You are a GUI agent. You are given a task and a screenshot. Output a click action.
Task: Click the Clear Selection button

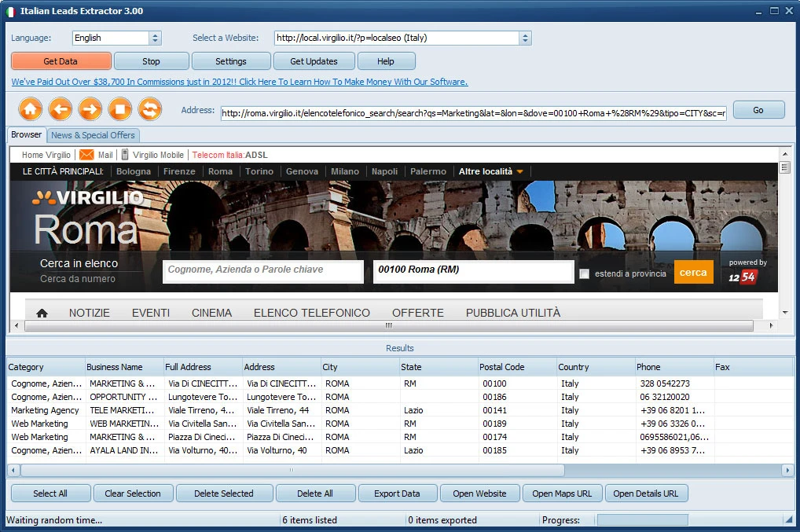133,493
